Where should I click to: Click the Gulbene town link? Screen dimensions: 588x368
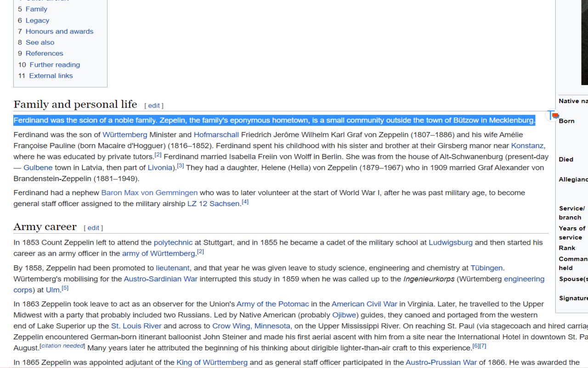(x=38, y=168)
